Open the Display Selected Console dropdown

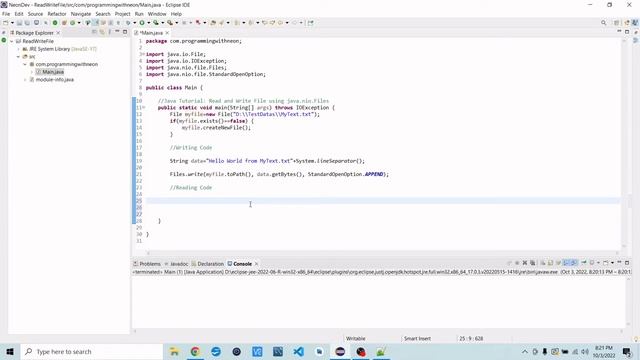click(x=598, y=263)
